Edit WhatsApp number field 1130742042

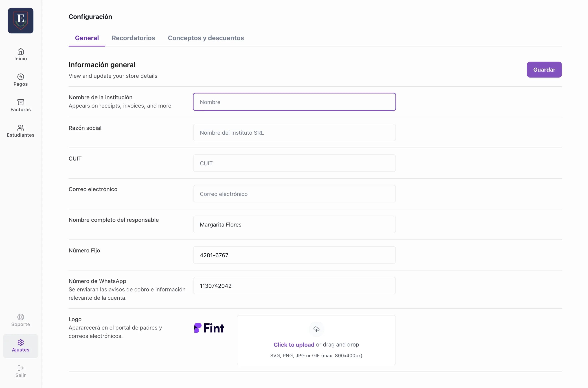pyautogui.click(x=295, y=286)
